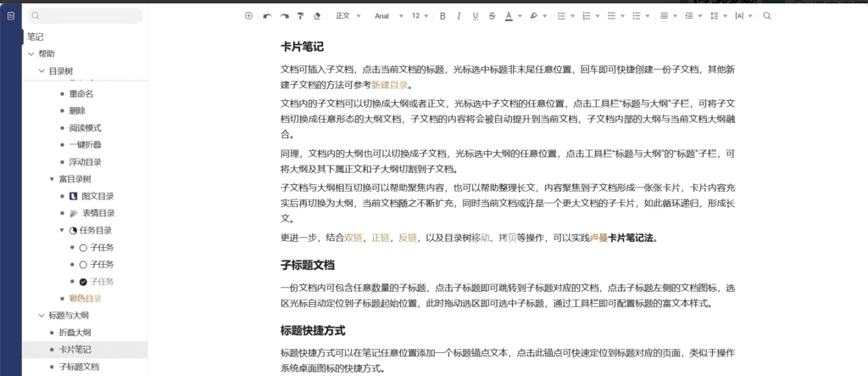The height and width of the screenshot is (376, 868).
Task: Open the 新建目录 link in the text
Action: point(390,85)
